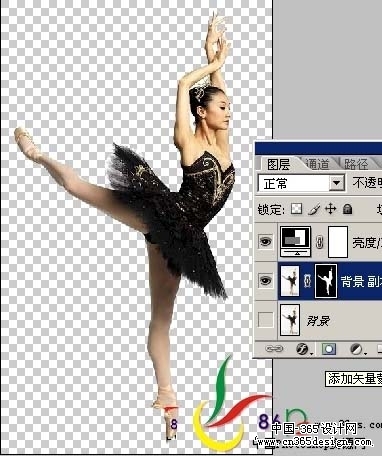Select the 背景 layer name

pyautogui.click(x=318, y=321)
